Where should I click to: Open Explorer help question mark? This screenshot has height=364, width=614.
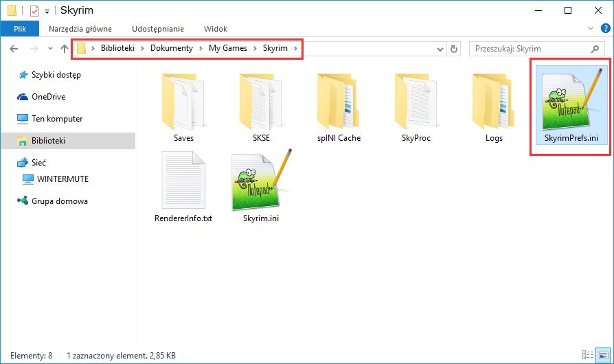pyautogui.click(x=605, y=28)
